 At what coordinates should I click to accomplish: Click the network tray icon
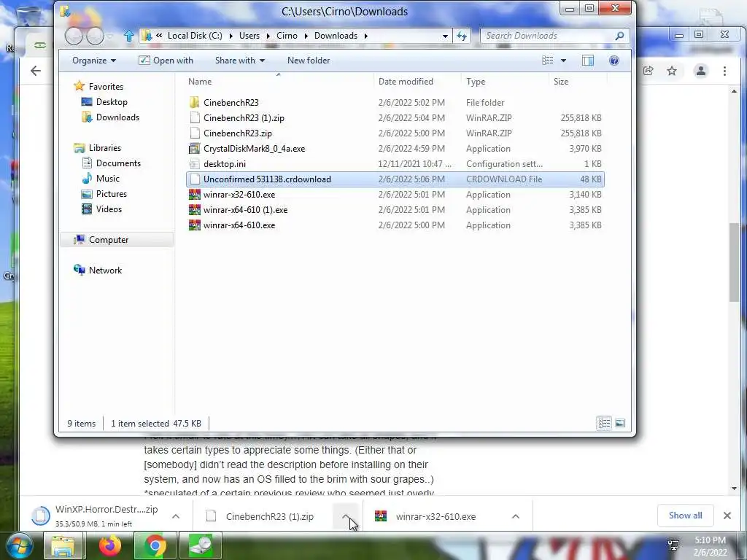coord(673,545)
